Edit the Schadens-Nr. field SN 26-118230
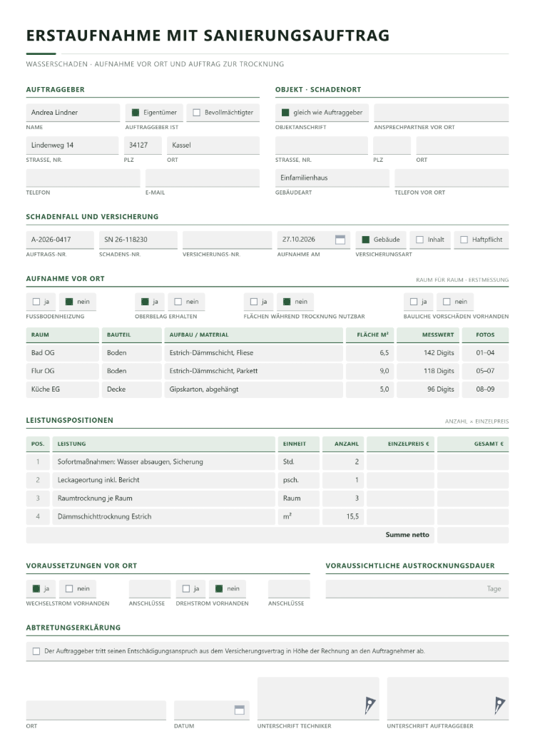 click(138, 240)
